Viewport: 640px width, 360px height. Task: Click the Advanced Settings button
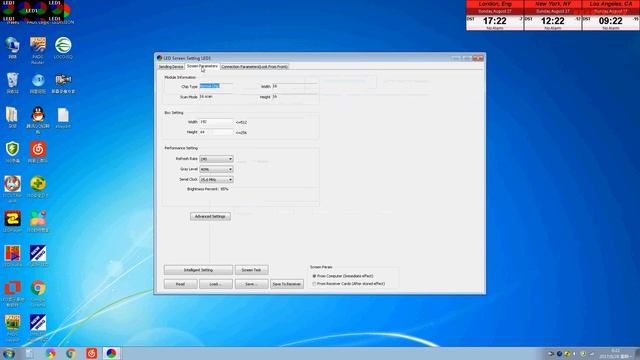[x=210, y=216]
